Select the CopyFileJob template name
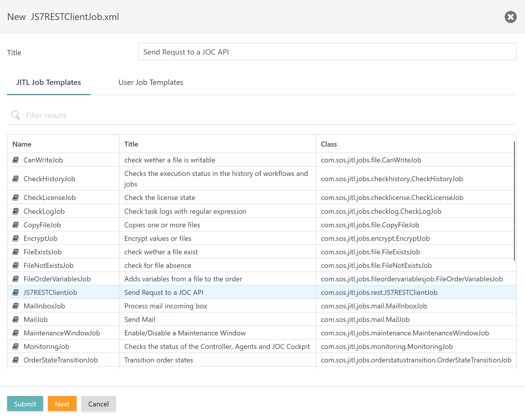This screenshot has height=420, width=525. tap(42, 225)
